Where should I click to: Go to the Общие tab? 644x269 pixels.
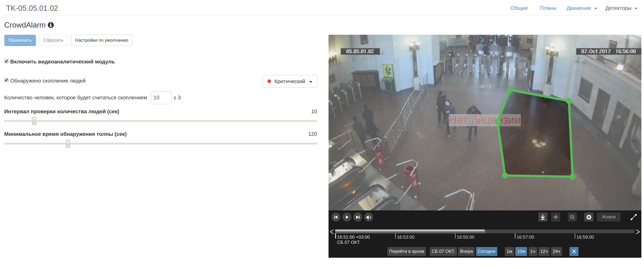[x=519, y=8]
